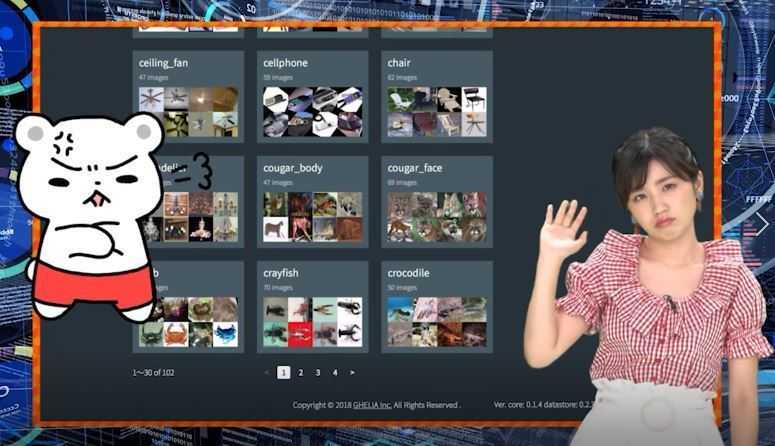Click the blue crab thumbnail image
The height and width of the screenshot is (446, 775).
225,334
